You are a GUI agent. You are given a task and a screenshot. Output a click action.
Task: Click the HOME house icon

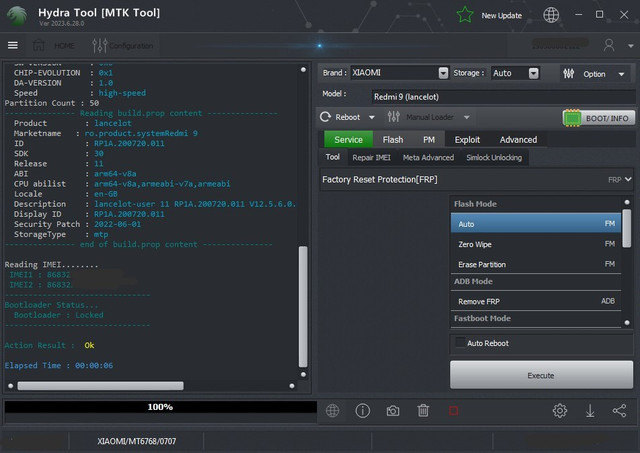39,45
